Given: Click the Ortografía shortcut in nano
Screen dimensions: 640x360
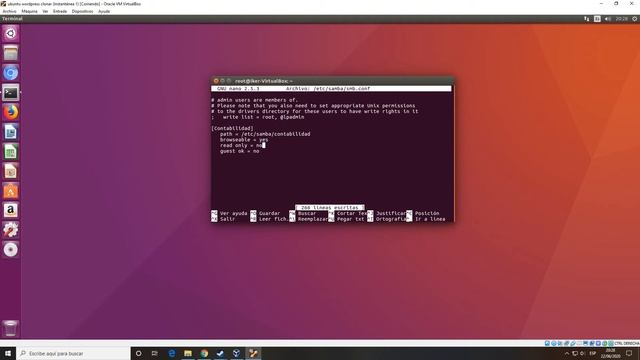Looking at the screenshot, I should coord(387,219).
